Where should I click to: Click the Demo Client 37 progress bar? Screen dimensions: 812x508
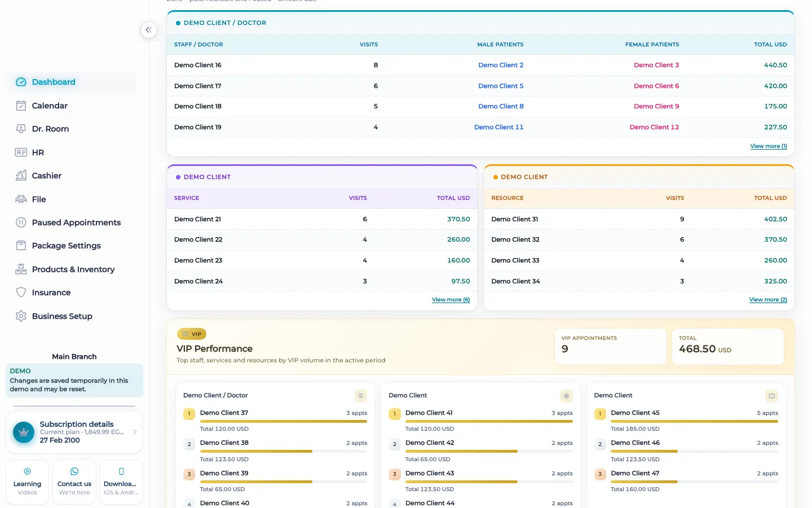tap(284, 422)
